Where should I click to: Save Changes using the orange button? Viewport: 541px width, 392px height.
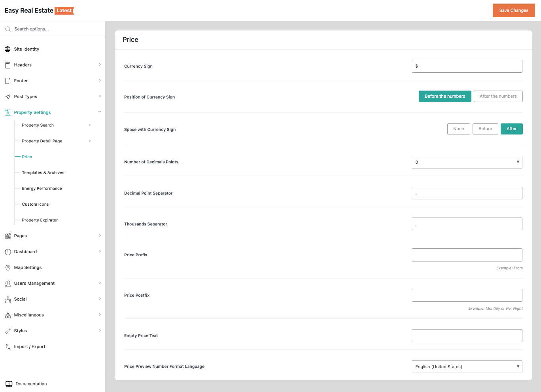click(x=513, y=10)
